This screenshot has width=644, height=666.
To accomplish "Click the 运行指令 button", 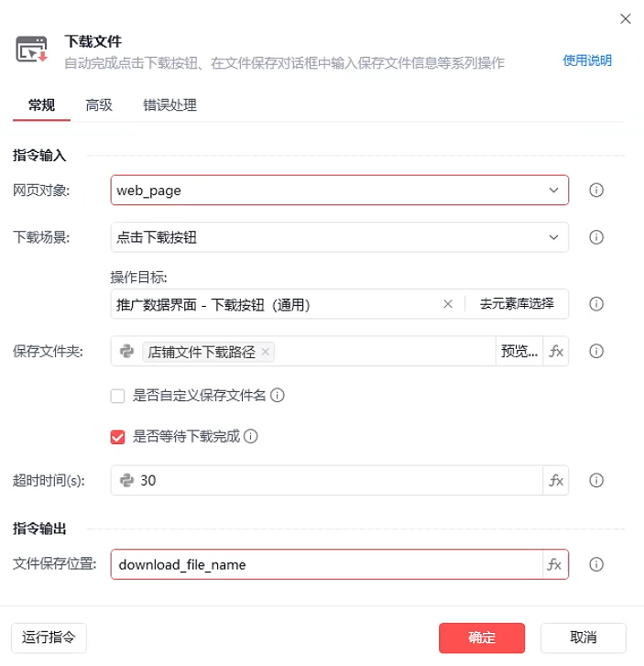I will pos(48,638).
